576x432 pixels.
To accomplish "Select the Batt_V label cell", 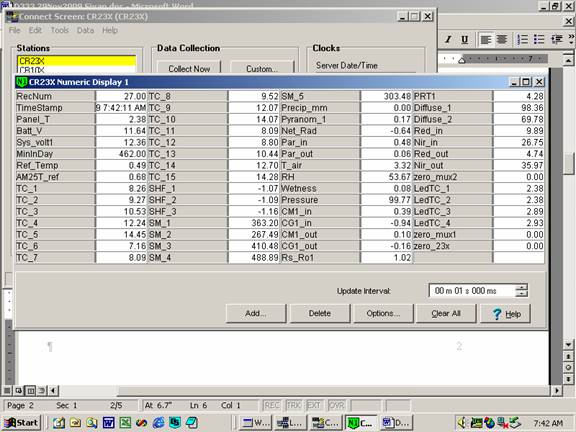I will [x=55, y=131].
